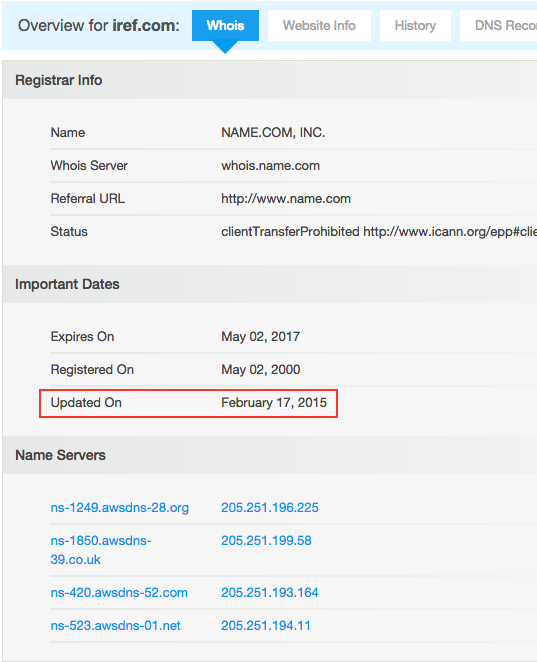Click the ns-523.awsdns-01.net link
537x662 pixels.
115,625
